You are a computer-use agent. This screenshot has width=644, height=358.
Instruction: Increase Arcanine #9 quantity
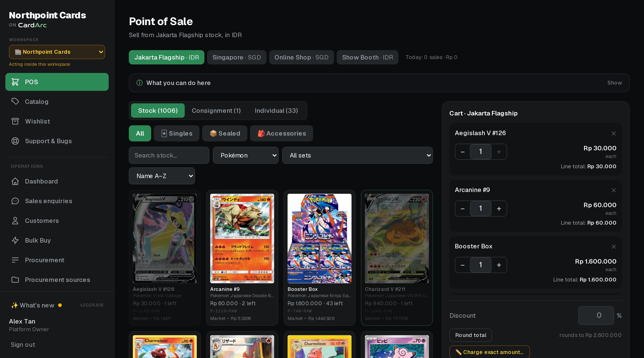(499, 208)
